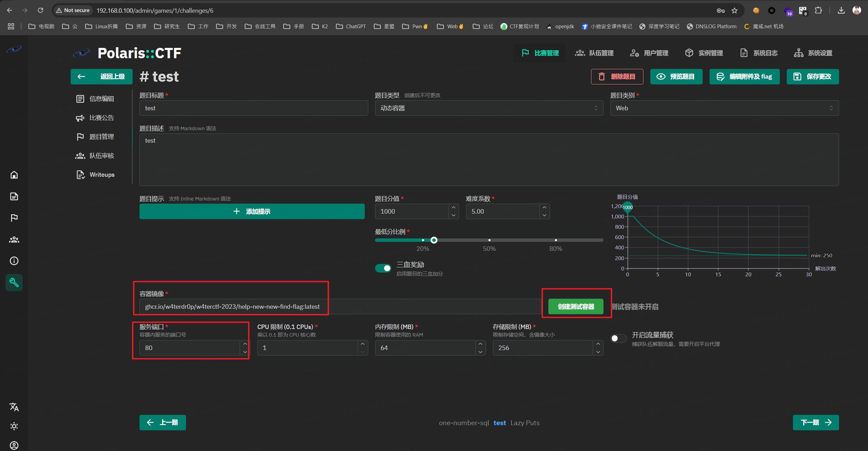Click the theme sun icon in sidebar

coord(14,426)
